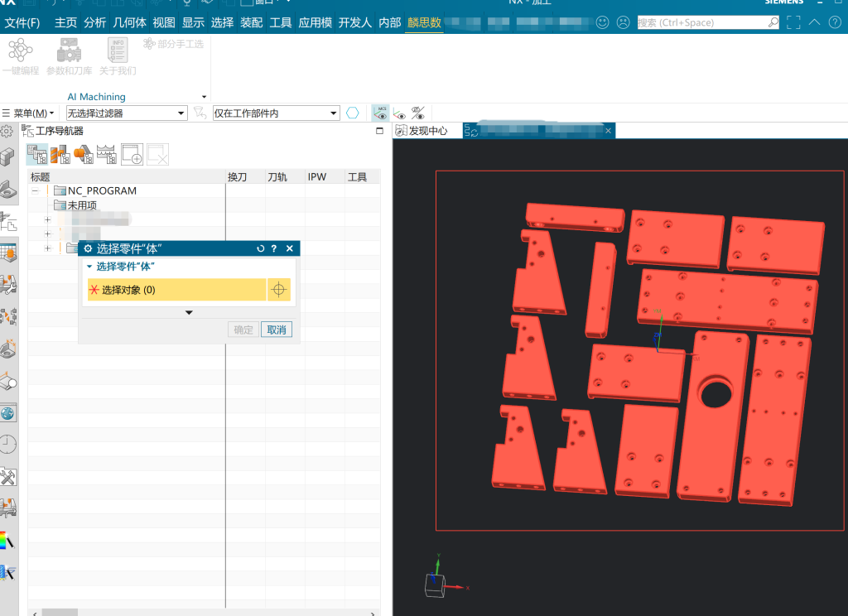Click the 取消 button
This screenshot has width=848, height=616.
[x=276, y=330]
